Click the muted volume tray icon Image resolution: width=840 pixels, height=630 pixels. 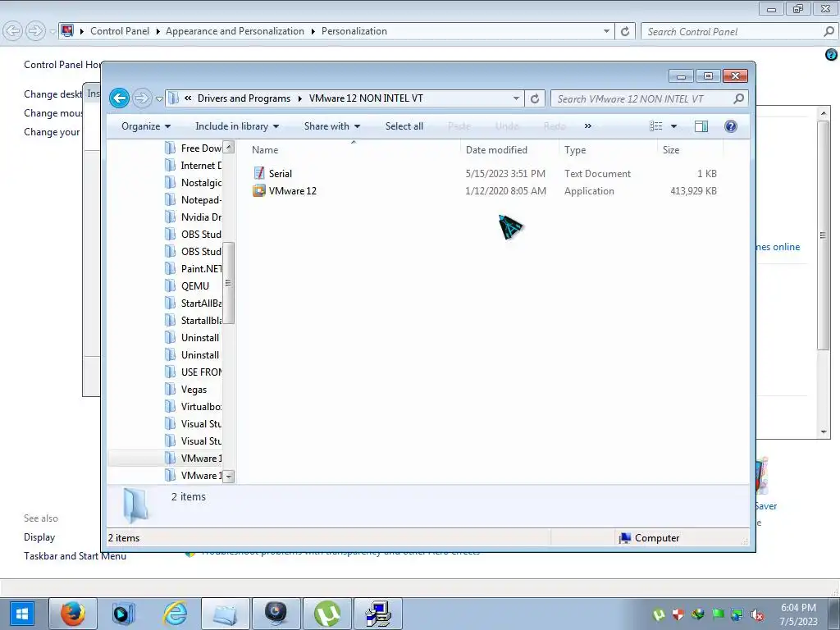[757, 614]
